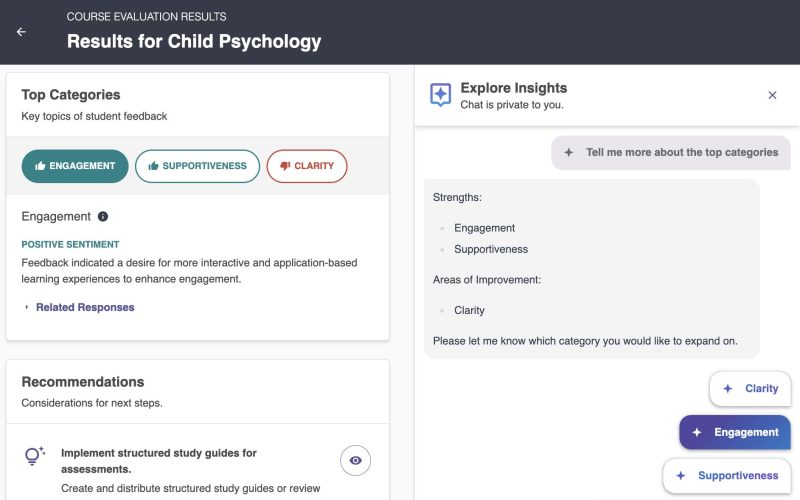Click the Explore Insights sparkle chat icon
This screenshot has width=800, height=500.
pos(440,94)
